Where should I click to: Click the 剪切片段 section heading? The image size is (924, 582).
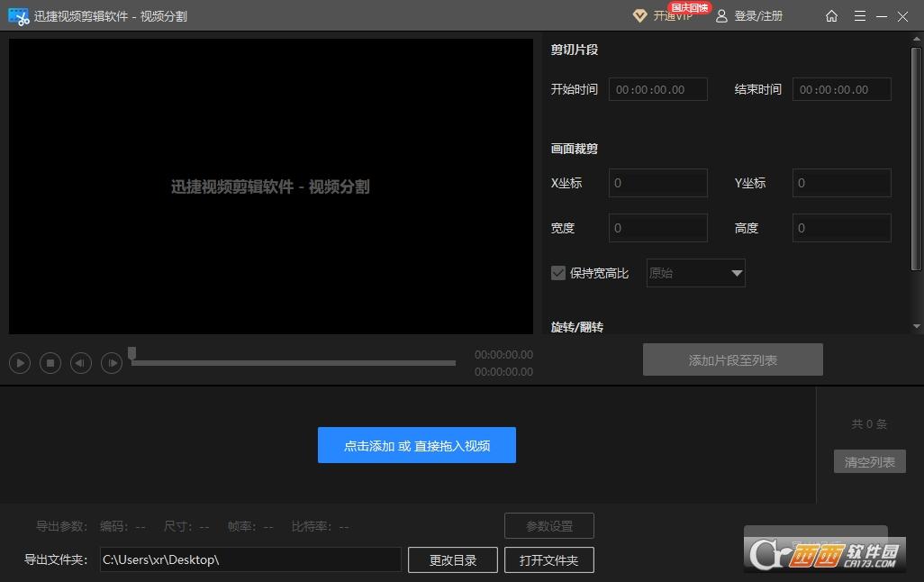tap(575, 50)
